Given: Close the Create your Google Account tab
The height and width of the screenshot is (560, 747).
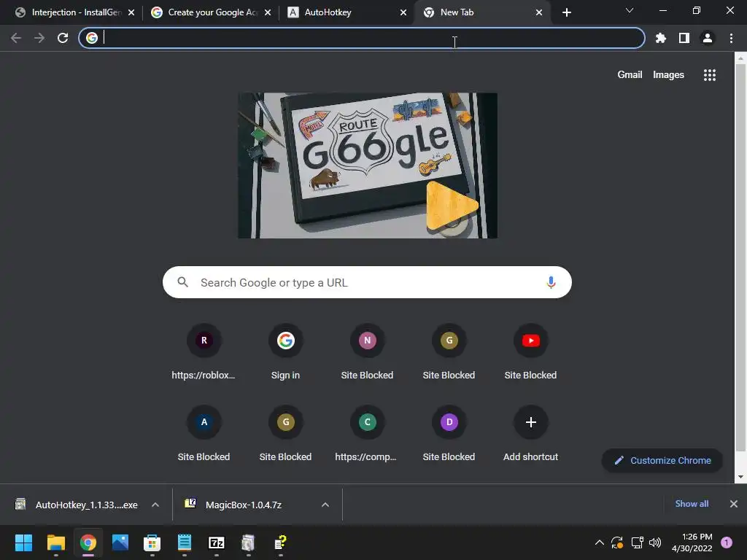Looking at the screenshot, I should point(268,12).
